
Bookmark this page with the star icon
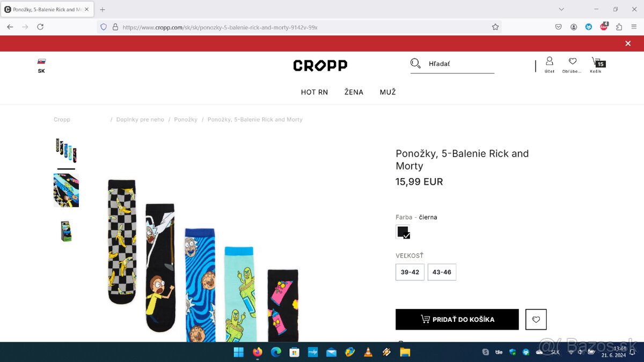[495, 27]
